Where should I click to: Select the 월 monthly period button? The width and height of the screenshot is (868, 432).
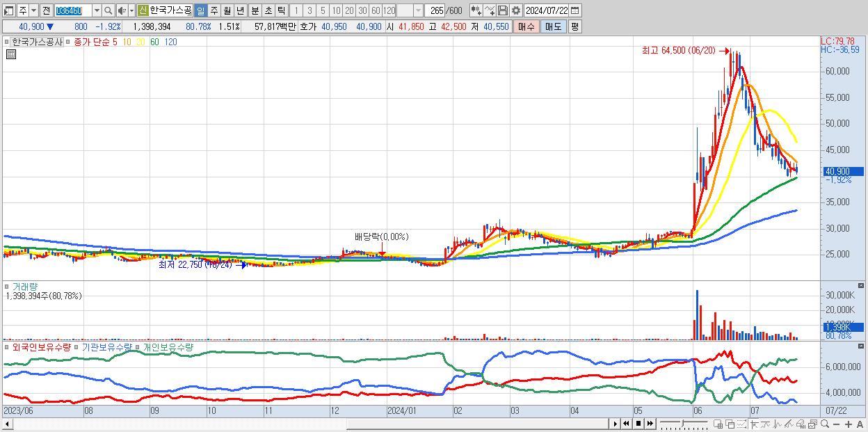pos(227,10)
